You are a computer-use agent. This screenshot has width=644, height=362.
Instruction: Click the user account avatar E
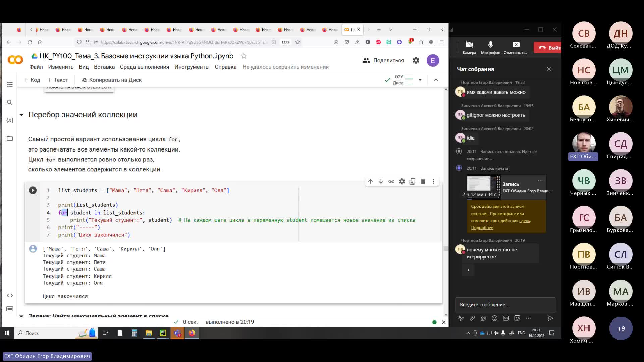[x=433, y=60]
